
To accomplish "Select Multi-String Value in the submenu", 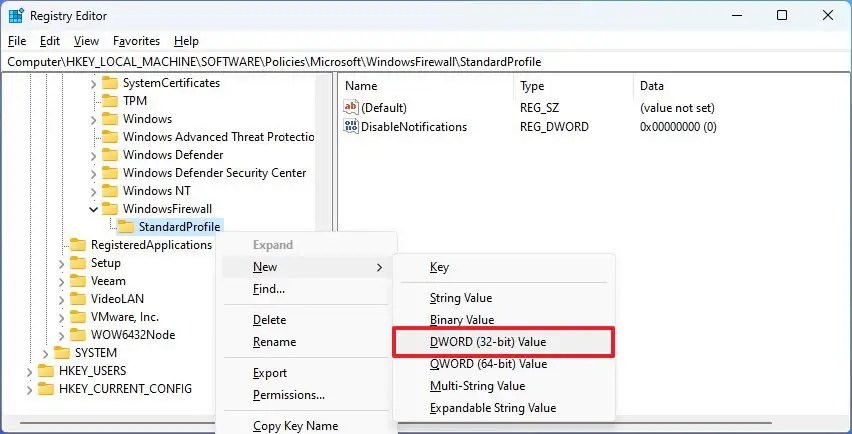I will click(x=504, y=386).
